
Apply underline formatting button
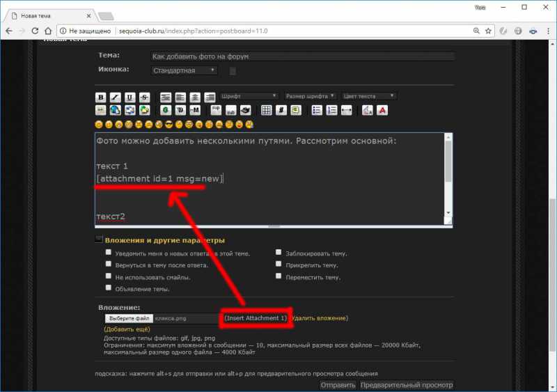tap(130, 97)
